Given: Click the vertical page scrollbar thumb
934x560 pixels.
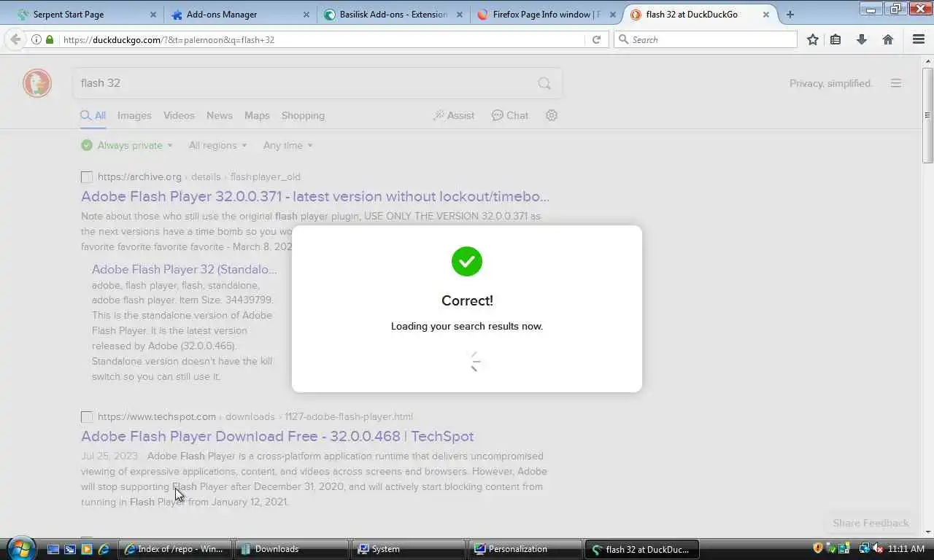Looking at the screenshot, I should click(x=927, y=115).
